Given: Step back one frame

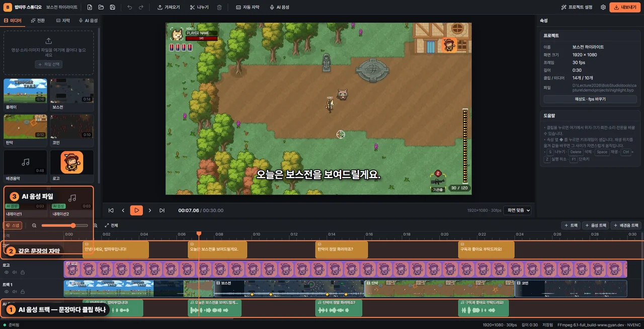Looking at the screenshot, I should 123,210.
